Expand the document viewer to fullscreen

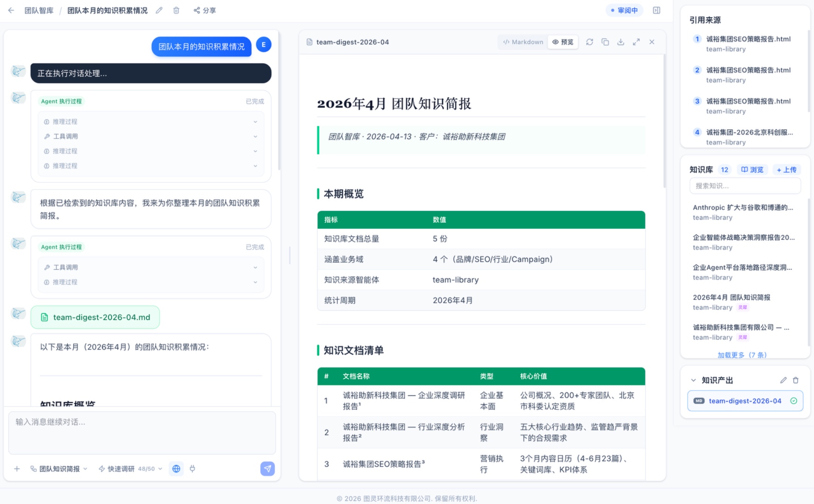pos(636,42)
